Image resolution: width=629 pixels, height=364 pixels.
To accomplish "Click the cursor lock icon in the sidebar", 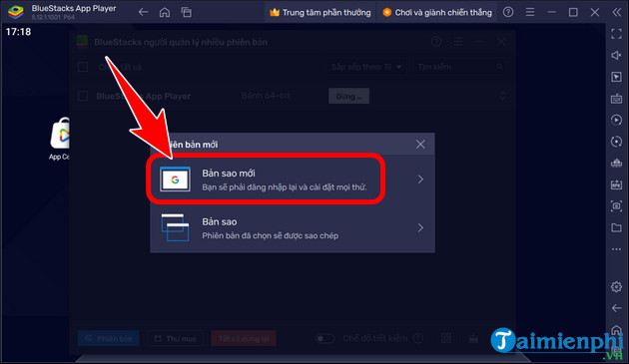I will coord(617,77).
